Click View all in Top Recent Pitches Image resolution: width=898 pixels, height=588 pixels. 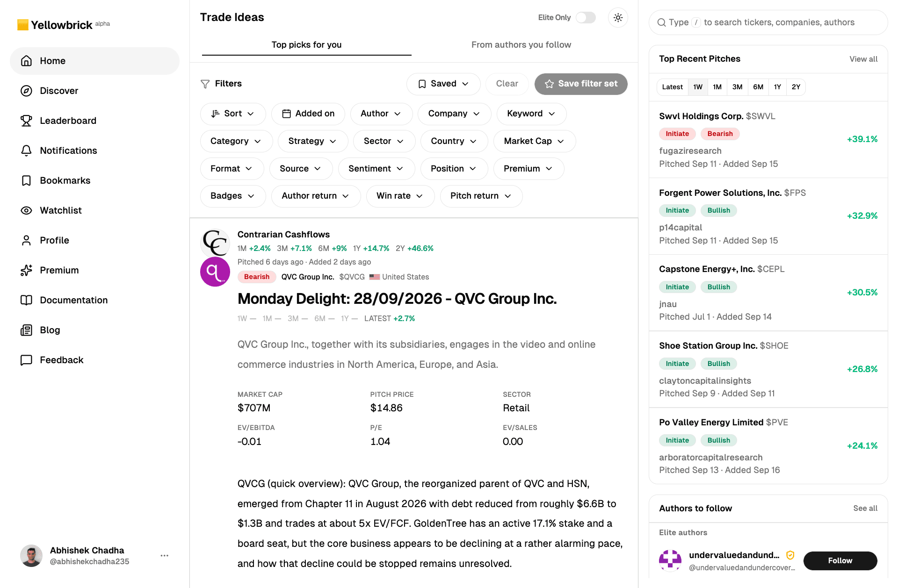(863, 59)
